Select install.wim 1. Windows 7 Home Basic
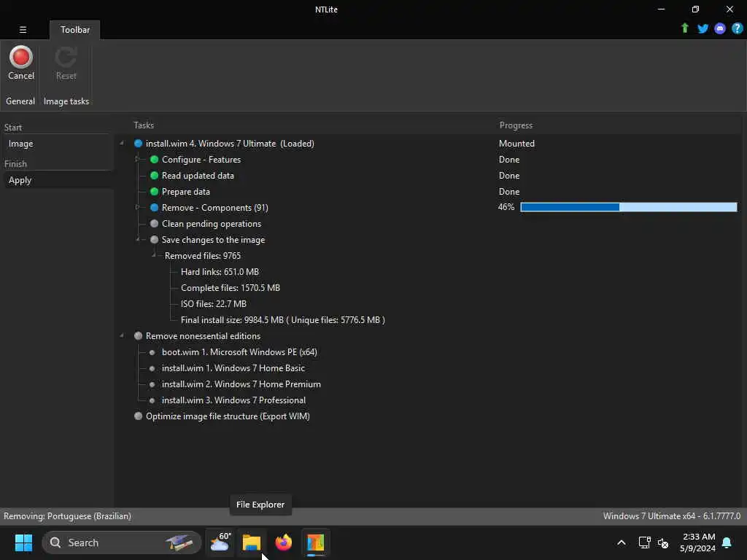Viewport: 747px width, 560px height. coord(233,368)
